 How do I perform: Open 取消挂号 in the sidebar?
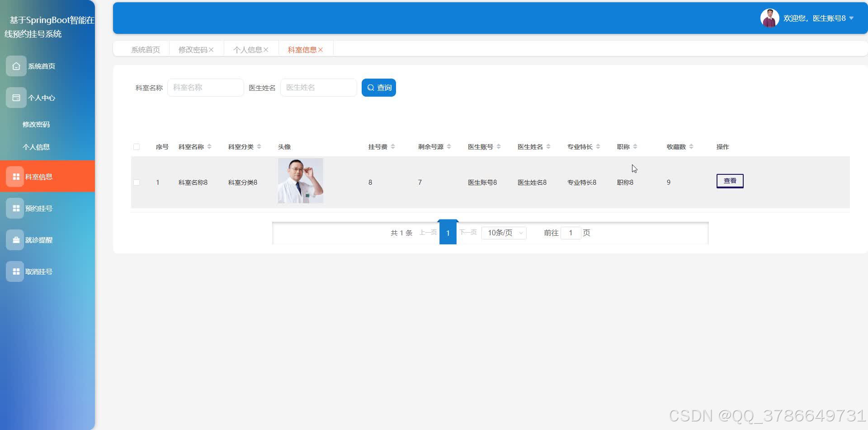click(x=47, y=271)
